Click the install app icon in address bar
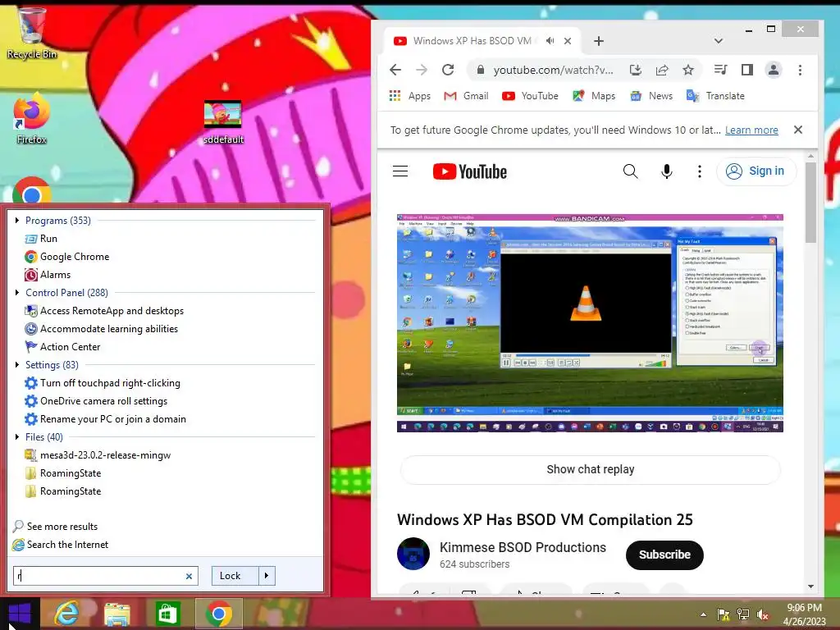Screen dimensions: 840x630 tap(636, 70)
